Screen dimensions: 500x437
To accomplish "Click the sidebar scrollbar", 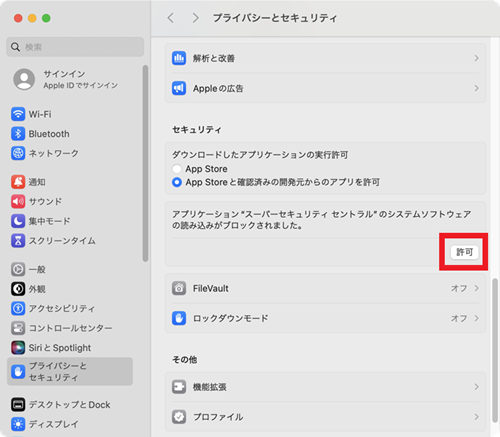I will 145,163.
